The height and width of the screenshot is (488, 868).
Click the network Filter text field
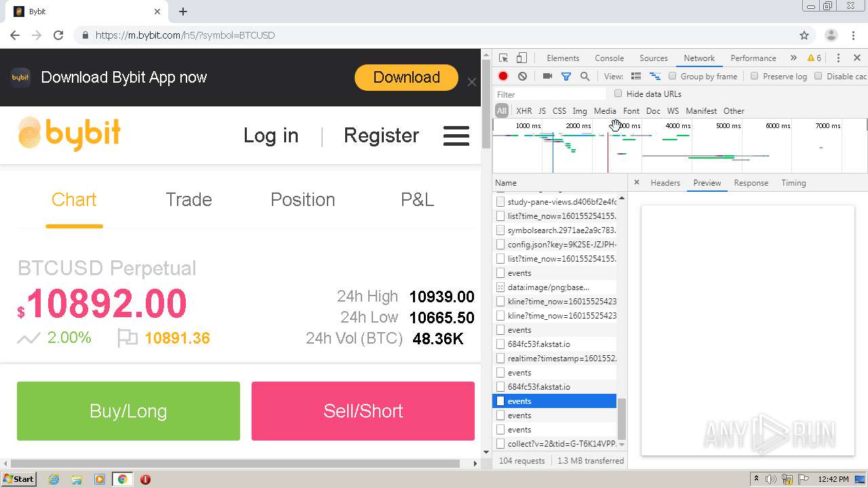point(550,94)
